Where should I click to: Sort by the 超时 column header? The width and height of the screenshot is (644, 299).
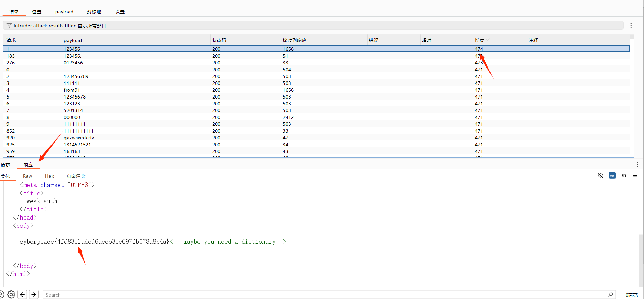click(447, 40)
